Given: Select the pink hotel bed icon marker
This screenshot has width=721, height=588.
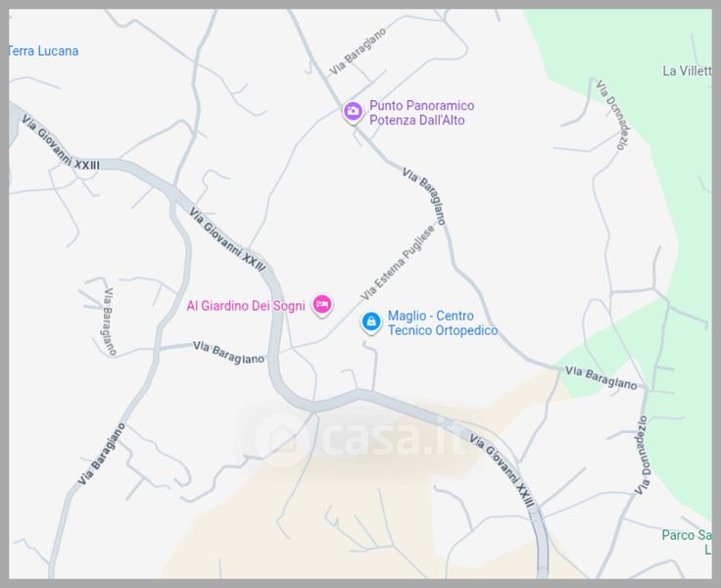Looking at the screenshot, I should (x=322, y=305).
